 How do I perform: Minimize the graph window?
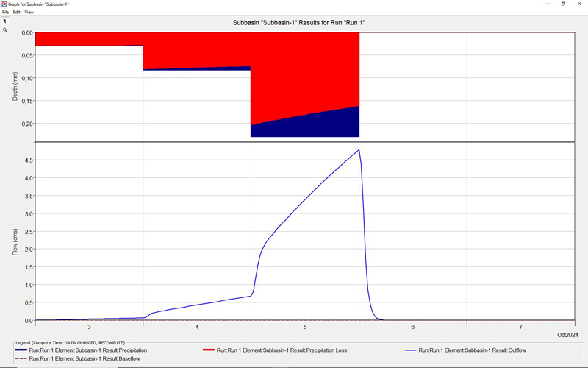pos(546,4)
